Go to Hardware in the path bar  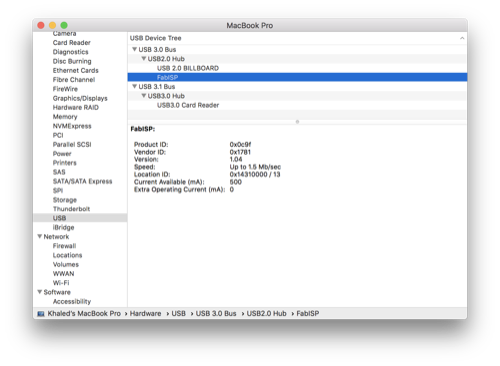[145, 313]
